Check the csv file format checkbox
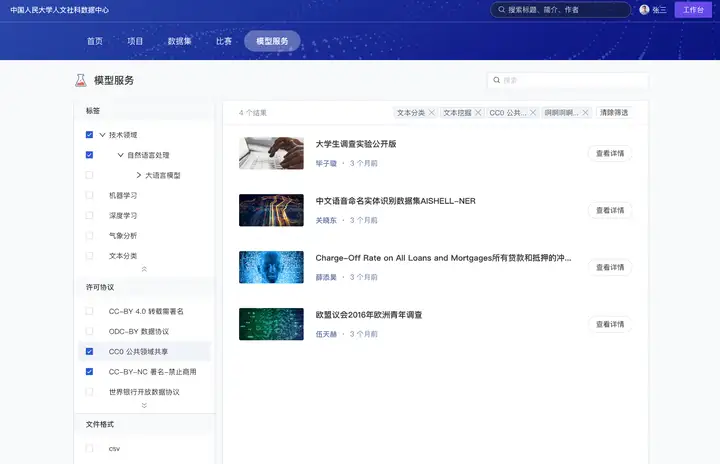Screen dimensions: 720x464 [90, 448]
